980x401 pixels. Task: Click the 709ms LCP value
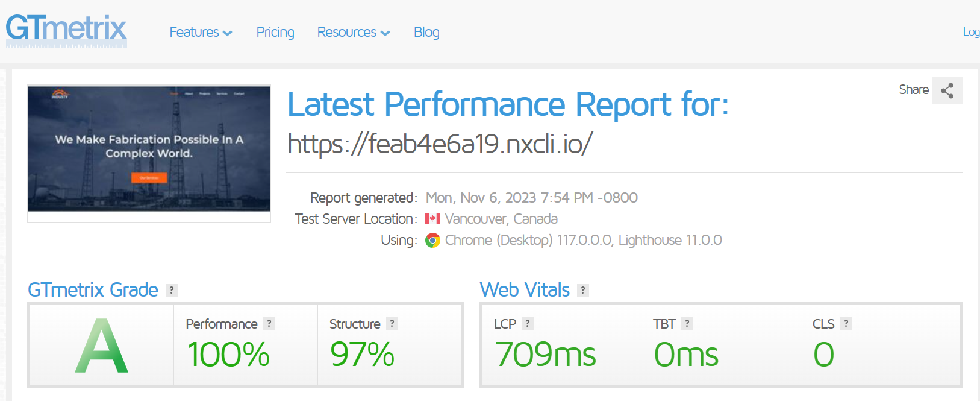tap(545, 355)
